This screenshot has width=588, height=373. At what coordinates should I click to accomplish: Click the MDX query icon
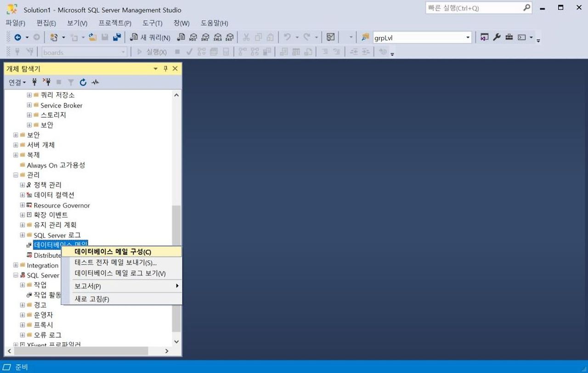click(x=193, y=38)
